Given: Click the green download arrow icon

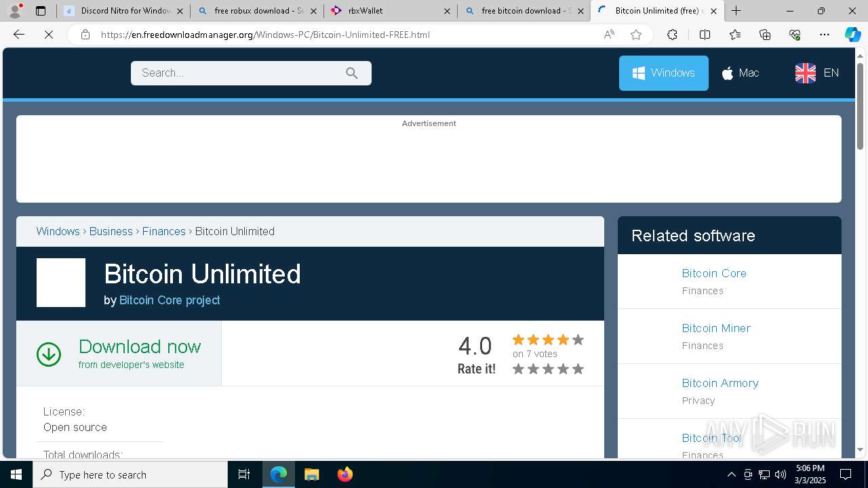Looking at the screenshot, I should (49, 354).
